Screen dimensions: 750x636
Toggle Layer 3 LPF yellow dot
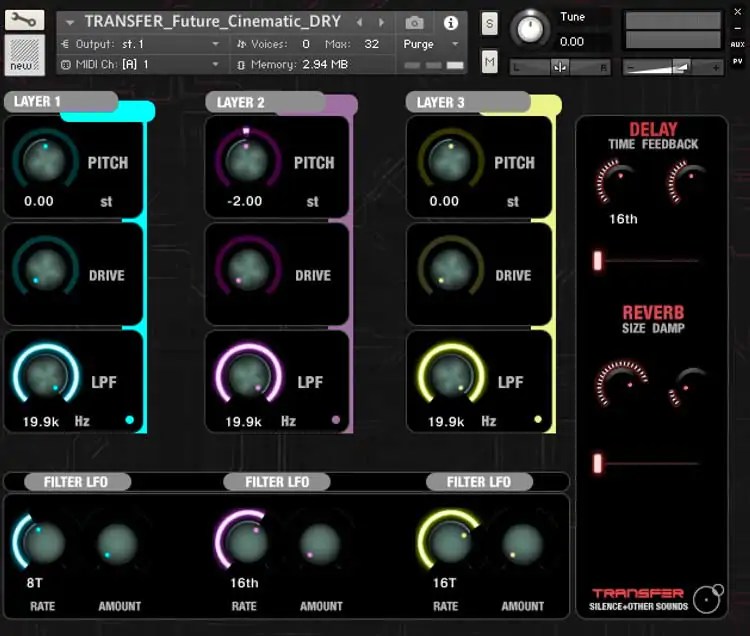[x=538, y=419]
